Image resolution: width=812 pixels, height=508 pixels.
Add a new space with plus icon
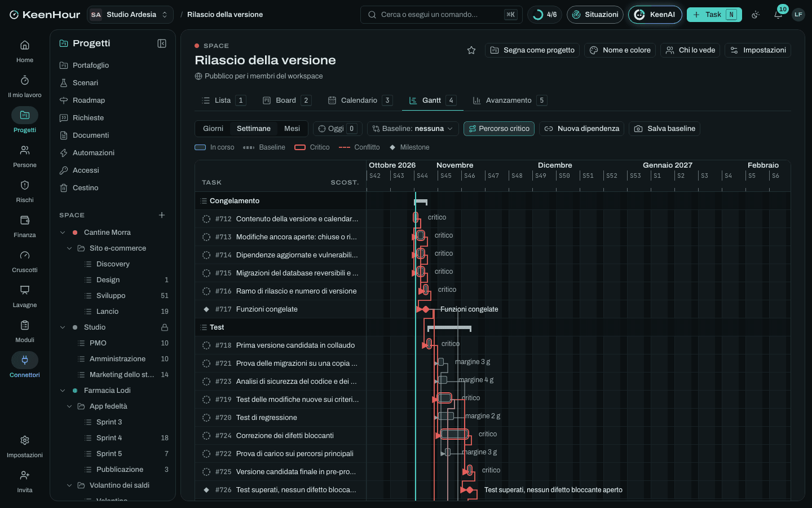(162, 215)
